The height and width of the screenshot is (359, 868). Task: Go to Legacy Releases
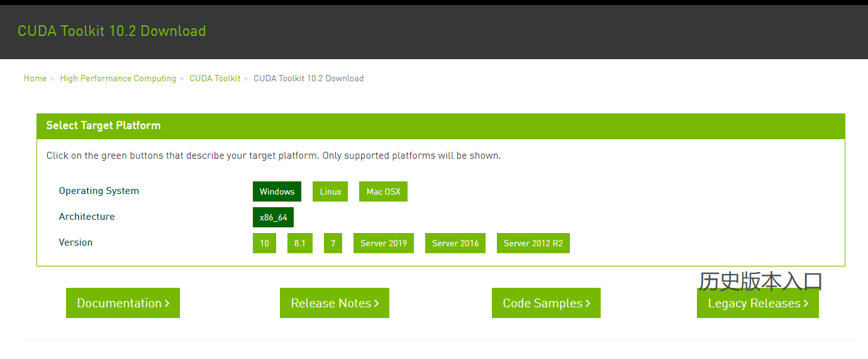(758, 303)
